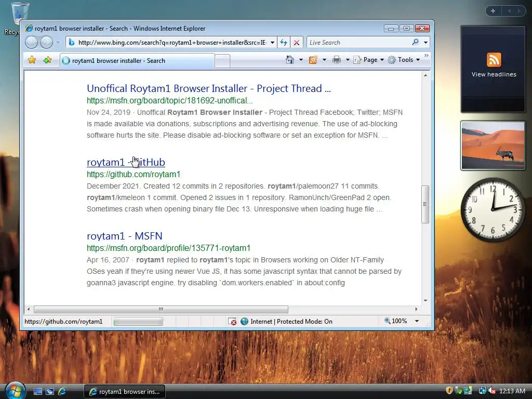
Task: Click 'Nov 24, 2019' result date text
Action: tap(109, 112)
